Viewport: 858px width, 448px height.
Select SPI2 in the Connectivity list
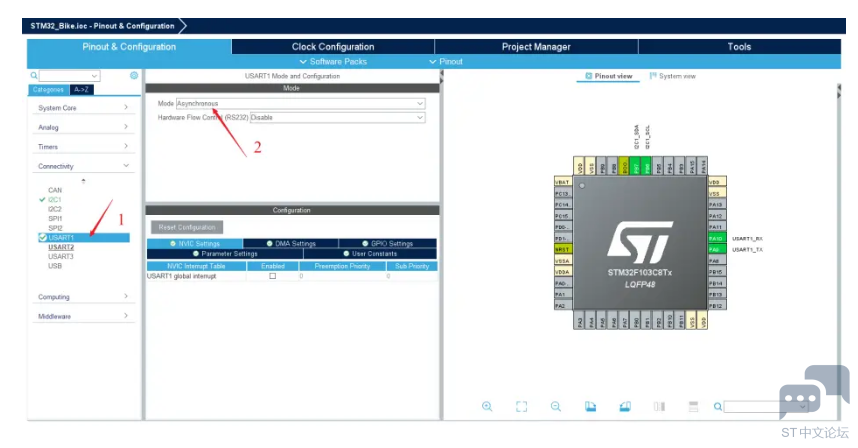pyautogui.click(x=55, y=228)
